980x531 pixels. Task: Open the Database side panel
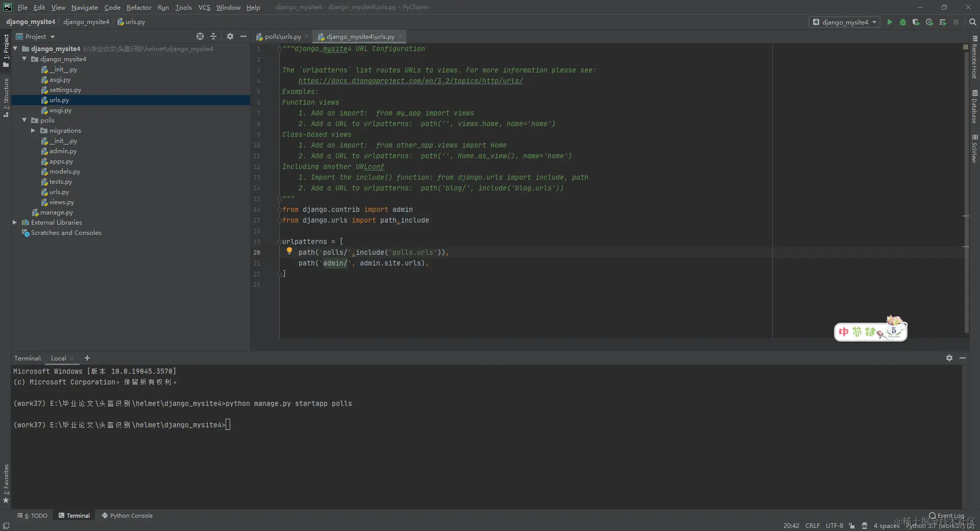tap(974, 107)
